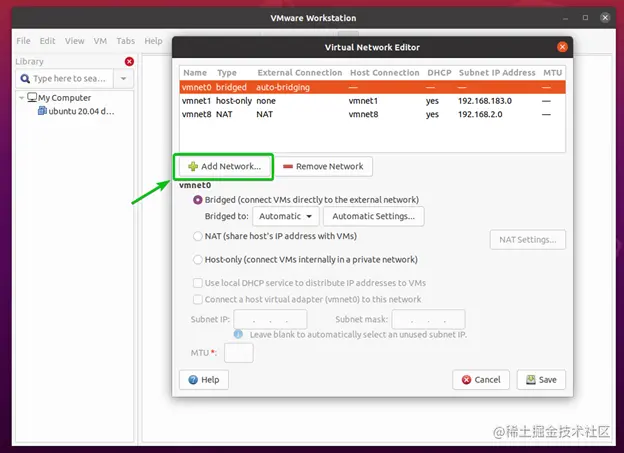The image size is (624, 453).
Task: Save the virtual network settings
Action: click(x=541, y=380)
